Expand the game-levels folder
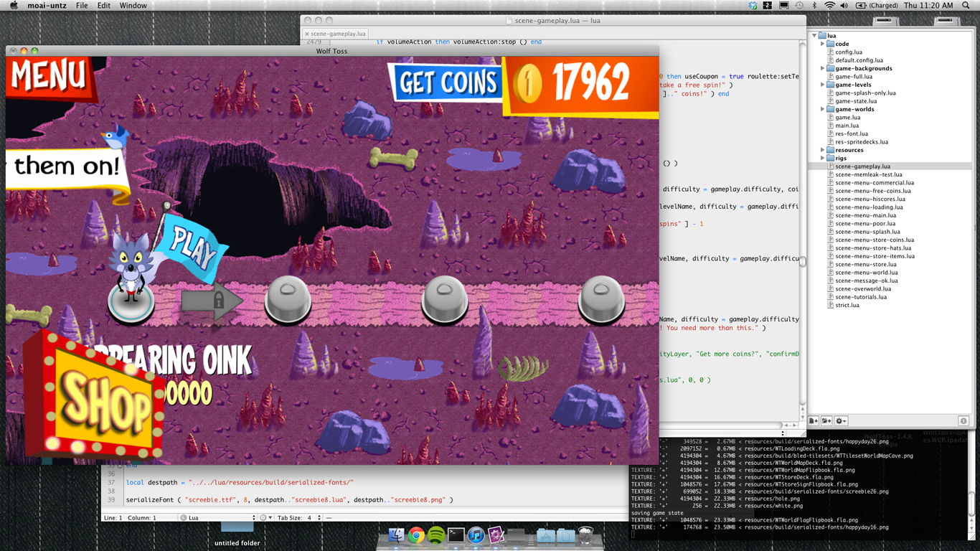This screenshot has height=551, width=980. [x=822, y=85]
